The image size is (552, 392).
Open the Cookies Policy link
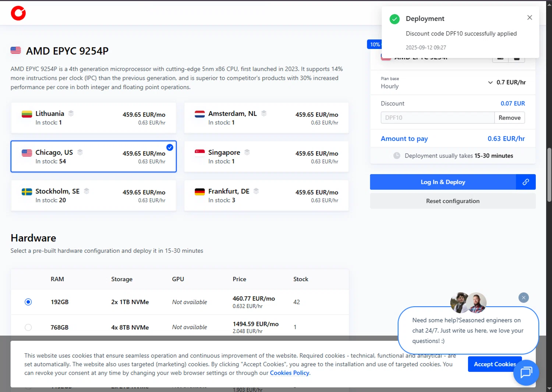click(290, 373)
